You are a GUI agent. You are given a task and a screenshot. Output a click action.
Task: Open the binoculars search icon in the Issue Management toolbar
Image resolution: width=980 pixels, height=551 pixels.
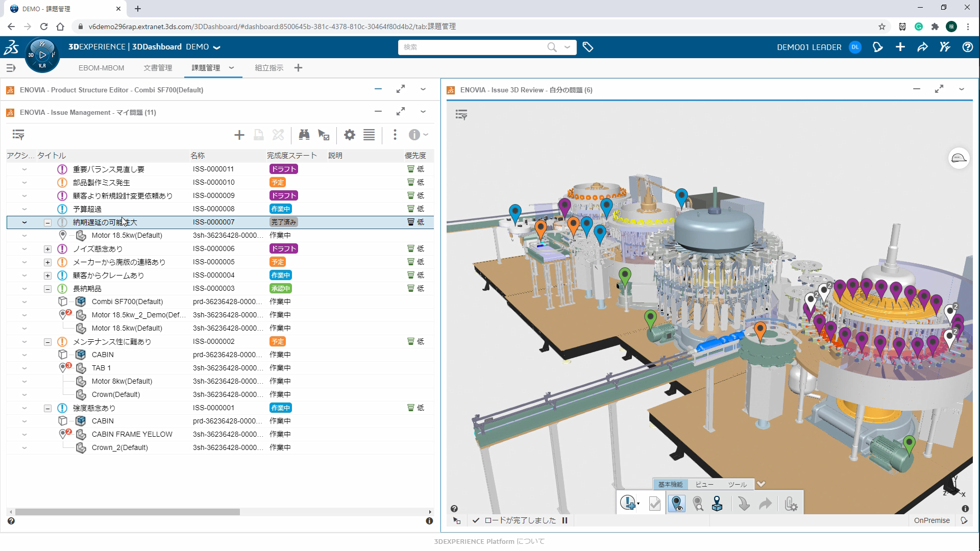tap(304, 135)
